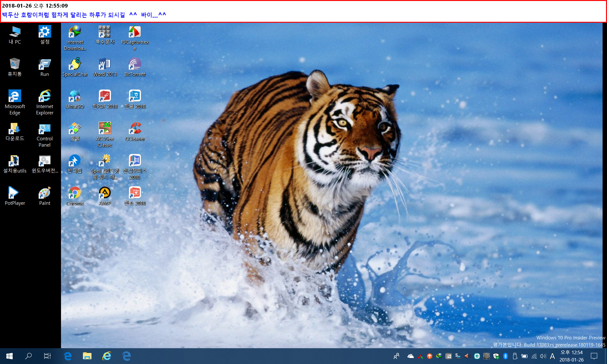This screenshot has height=364, width=607.
Task: Select the ACDSee Classic shortcut
Action: click(x=105, y=135)
